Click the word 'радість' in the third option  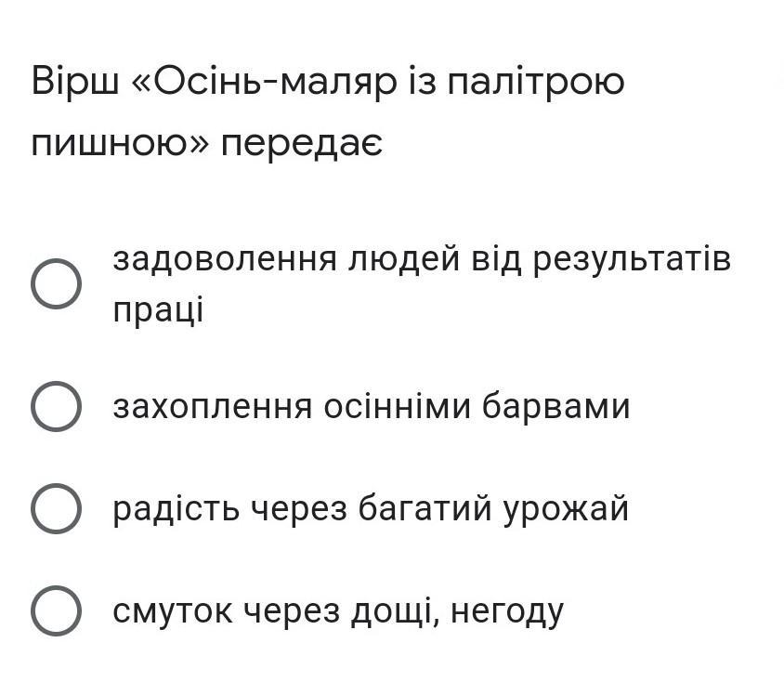click(176, 509)
